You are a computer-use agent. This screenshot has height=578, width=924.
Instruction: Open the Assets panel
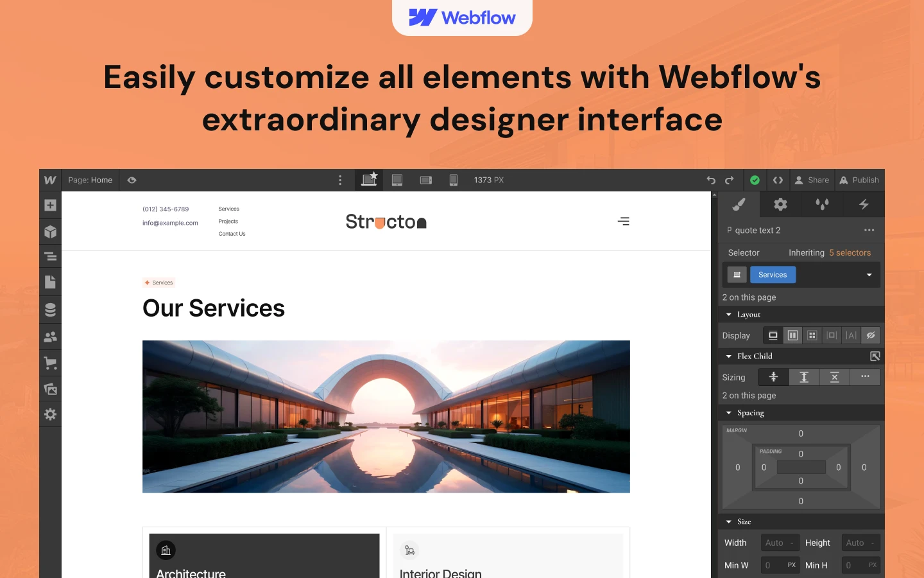[50, 389]
